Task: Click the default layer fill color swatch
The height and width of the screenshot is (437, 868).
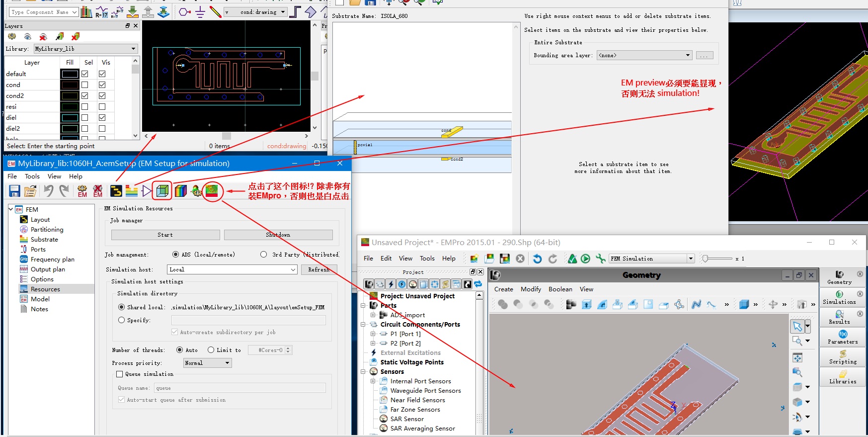Action: 70,74
